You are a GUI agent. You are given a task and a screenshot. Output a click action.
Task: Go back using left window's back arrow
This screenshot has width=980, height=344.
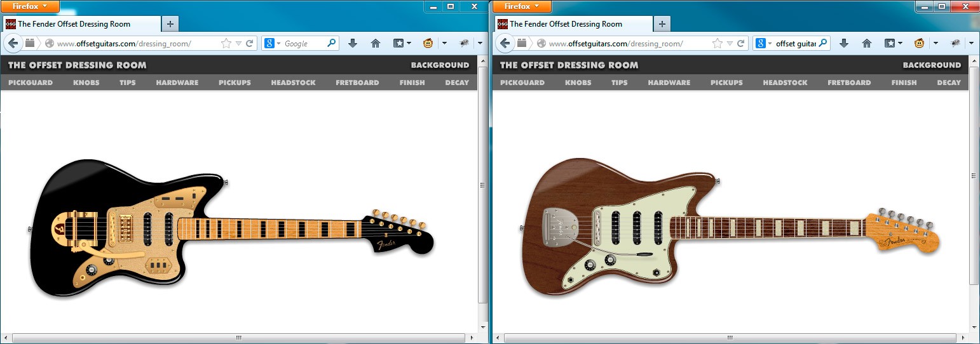pos(13,43)
